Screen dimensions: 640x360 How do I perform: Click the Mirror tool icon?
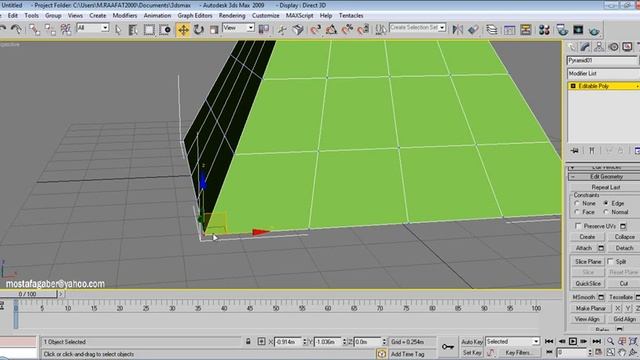458,30
